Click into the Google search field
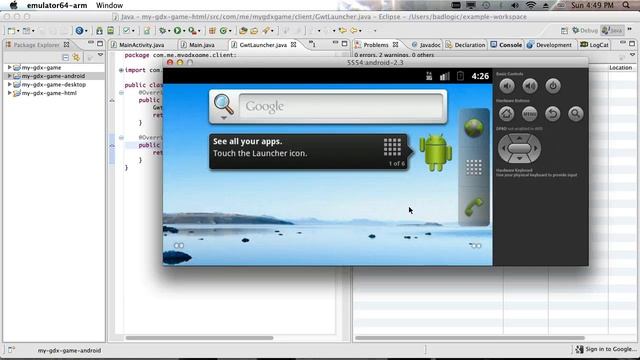 click(341, 106)
